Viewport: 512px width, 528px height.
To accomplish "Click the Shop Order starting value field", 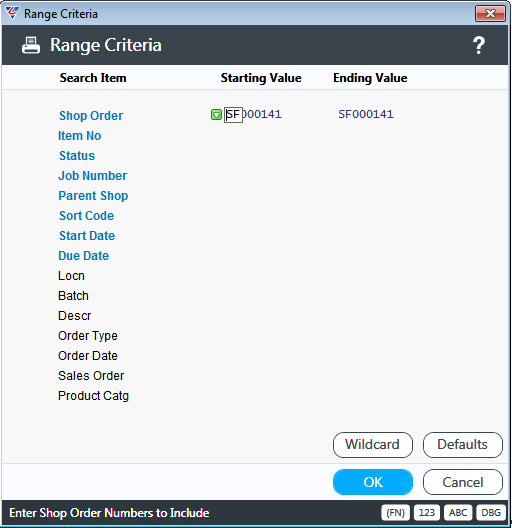I will click(253, 114).
